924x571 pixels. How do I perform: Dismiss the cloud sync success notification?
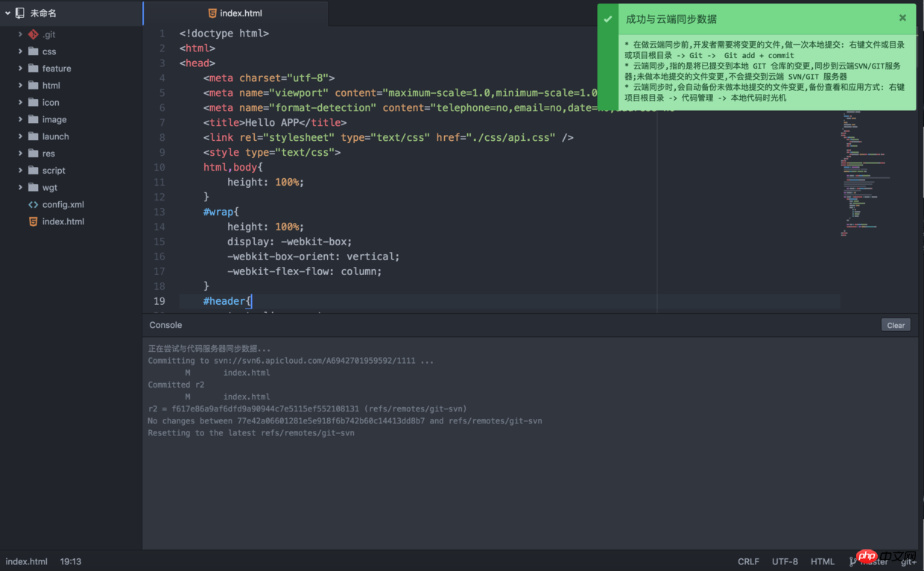(x=902, y=18)
